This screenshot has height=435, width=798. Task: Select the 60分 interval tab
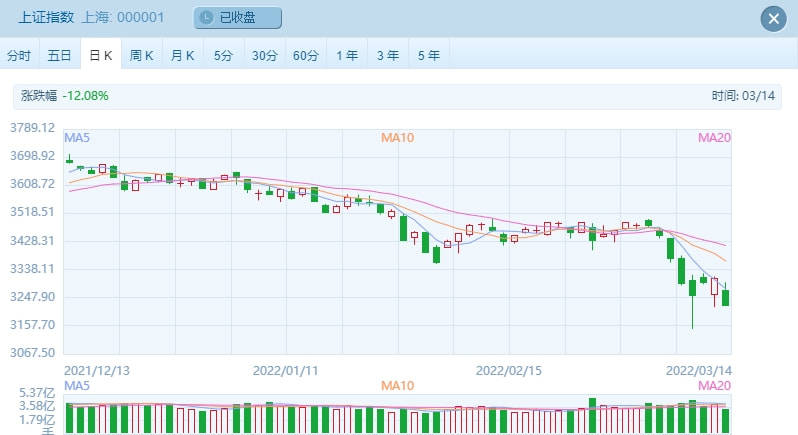click(x=306, y=55)
